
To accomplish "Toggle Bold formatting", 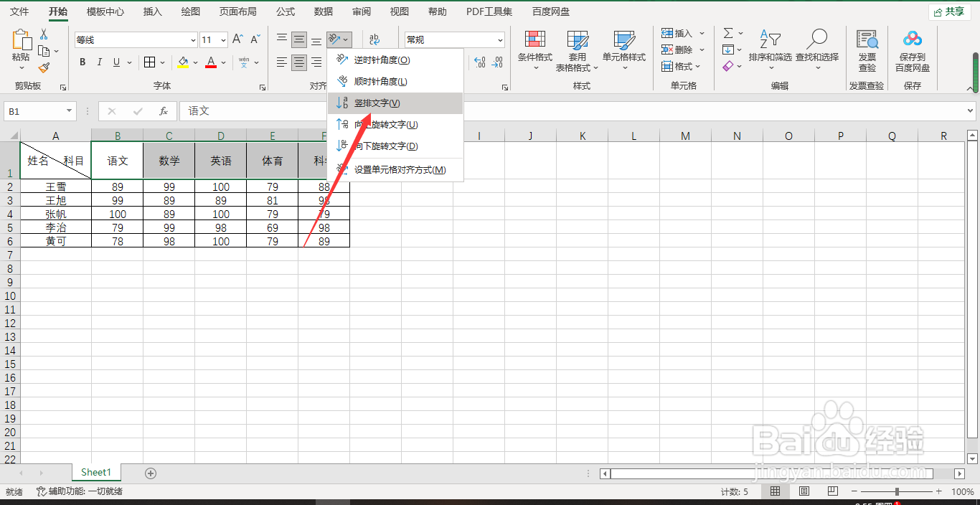I will 83,62.
